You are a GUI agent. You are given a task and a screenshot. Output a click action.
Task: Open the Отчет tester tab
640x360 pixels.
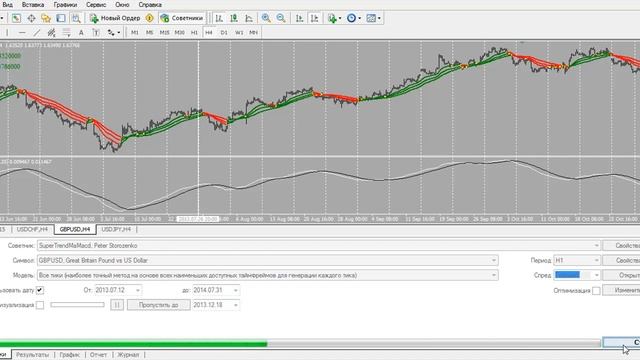click(98, 355)
